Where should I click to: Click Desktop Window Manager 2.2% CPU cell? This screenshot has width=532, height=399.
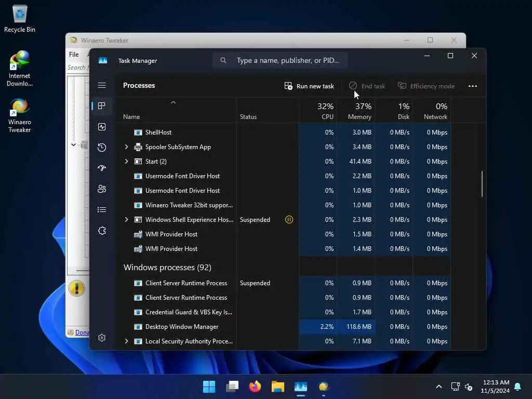[318, 327]
